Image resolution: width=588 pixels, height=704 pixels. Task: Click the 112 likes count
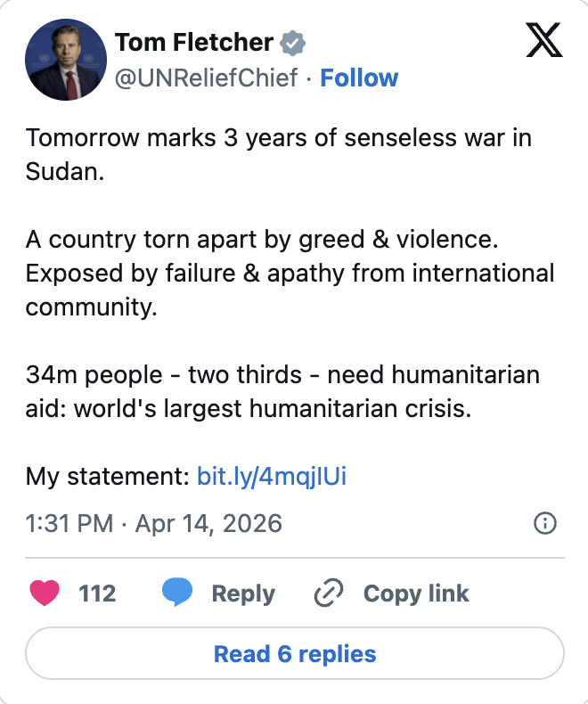click(x=97, y=593)
